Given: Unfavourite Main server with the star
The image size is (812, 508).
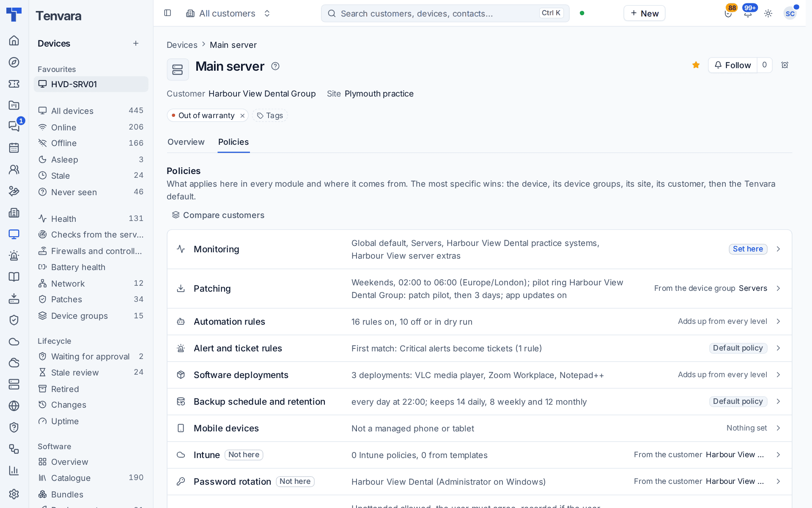Looking at the screenshot, I should (x=696, y=65).
